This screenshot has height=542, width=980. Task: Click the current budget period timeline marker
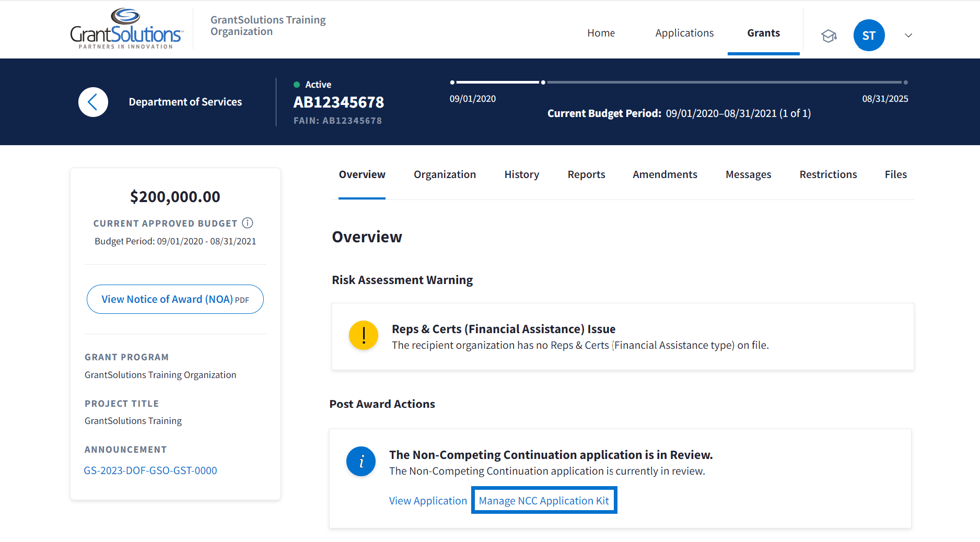(543, 83)
